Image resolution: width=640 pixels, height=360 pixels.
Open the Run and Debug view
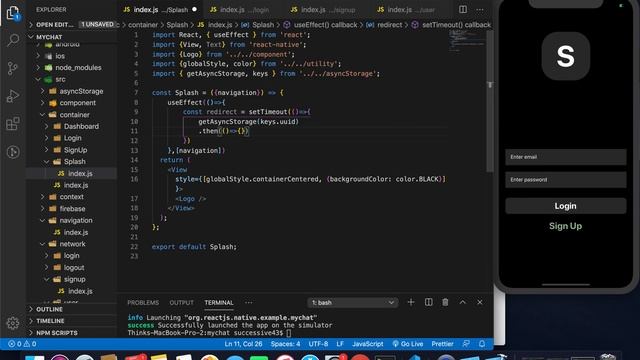point(13,96)
